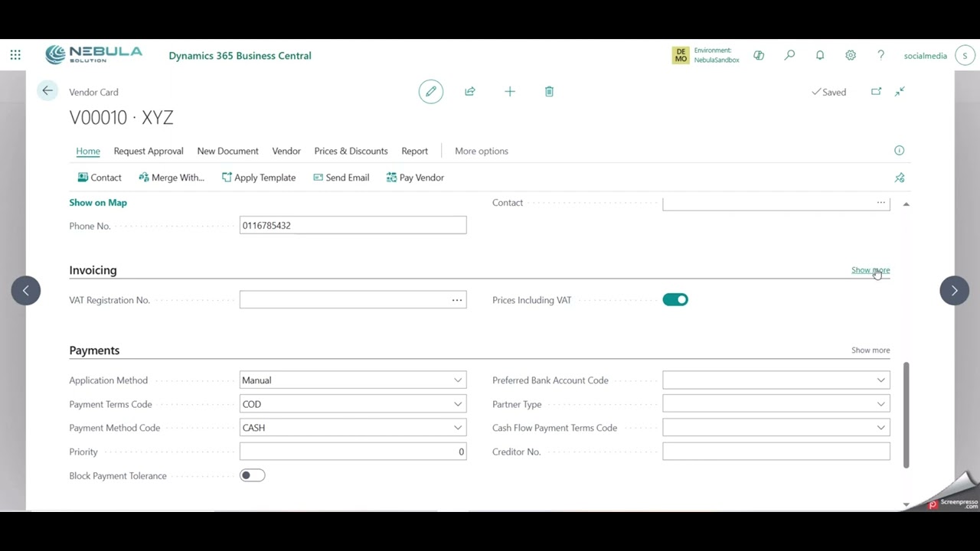Click the share icon
This screenshot has width=980, height=551.
point(470,92)
